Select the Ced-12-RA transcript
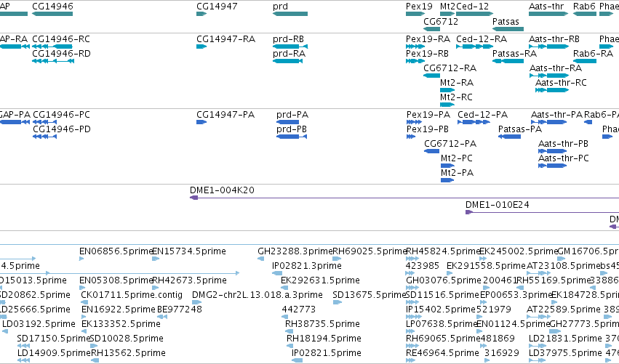Screen dimensions: 619x364 point(474,46)
